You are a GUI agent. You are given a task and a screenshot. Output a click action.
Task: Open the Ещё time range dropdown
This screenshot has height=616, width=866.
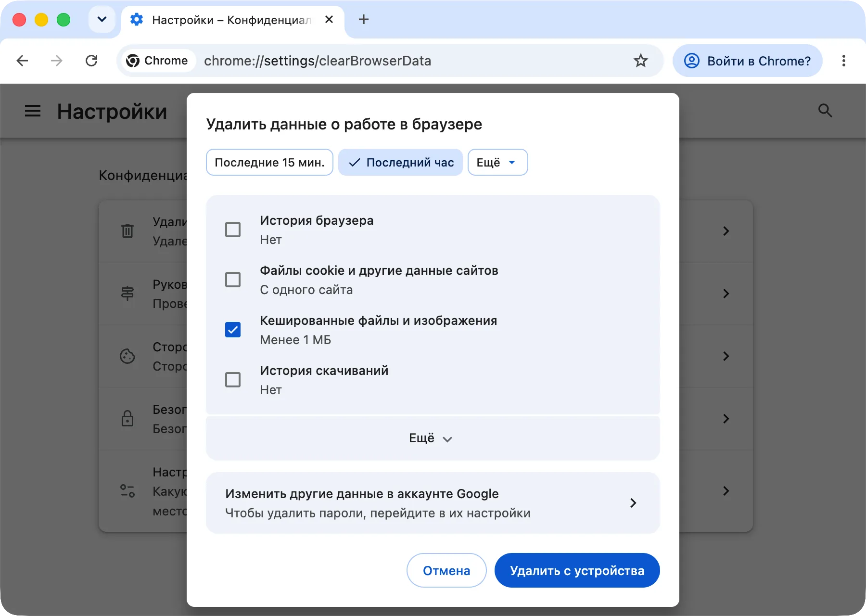pos(497,163)
